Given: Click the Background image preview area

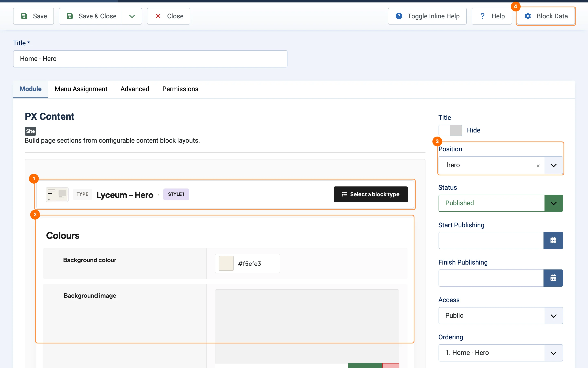Looking at the screenshot, I should coord(307,326).
